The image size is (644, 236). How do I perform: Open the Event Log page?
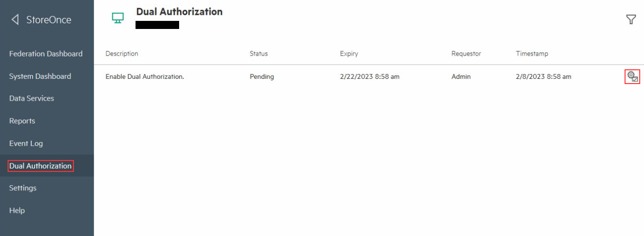(26, 143)
